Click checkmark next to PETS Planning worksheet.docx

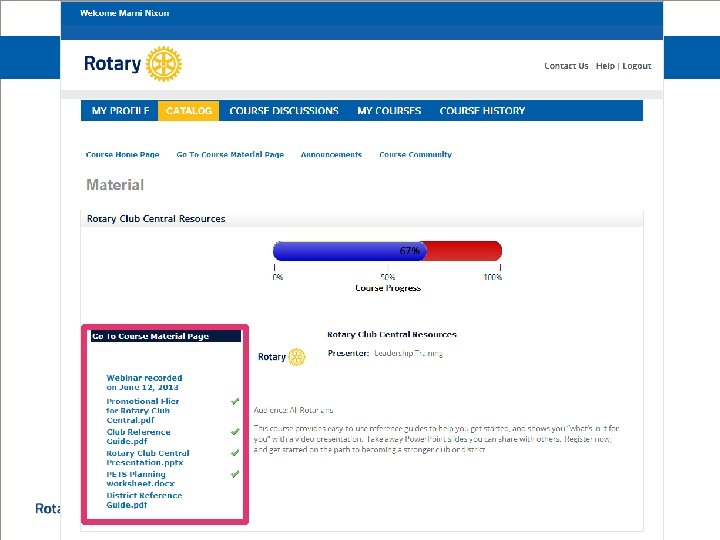click(235, 474)
